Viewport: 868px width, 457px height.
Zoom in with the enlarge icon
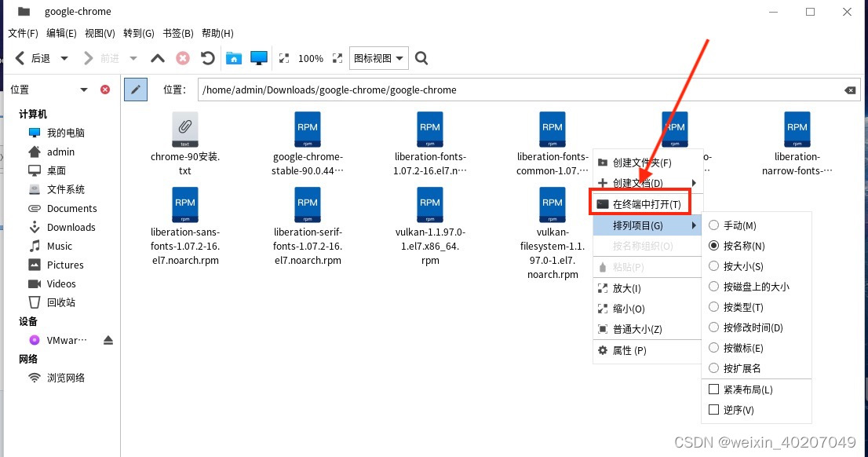[337, 58]
